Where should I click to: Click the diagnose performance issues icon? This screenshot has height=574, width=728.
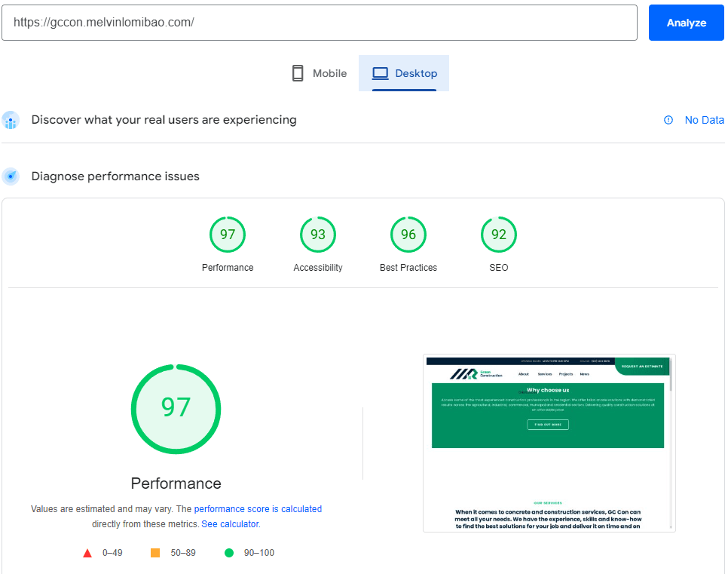11,176
